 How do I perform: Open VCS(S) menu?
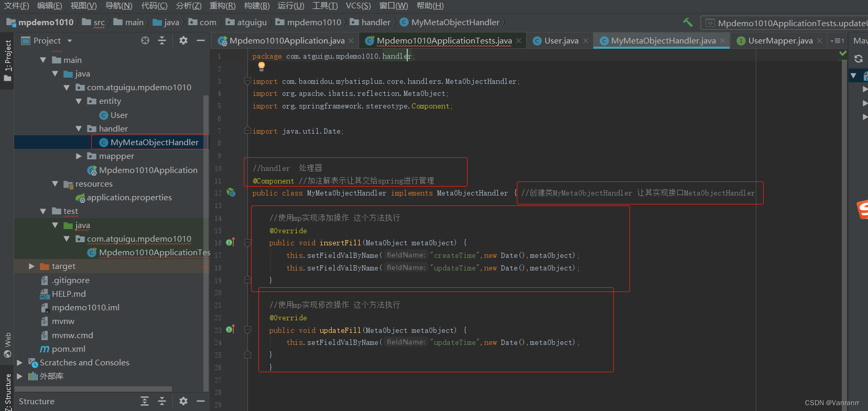tap(358, 6)
